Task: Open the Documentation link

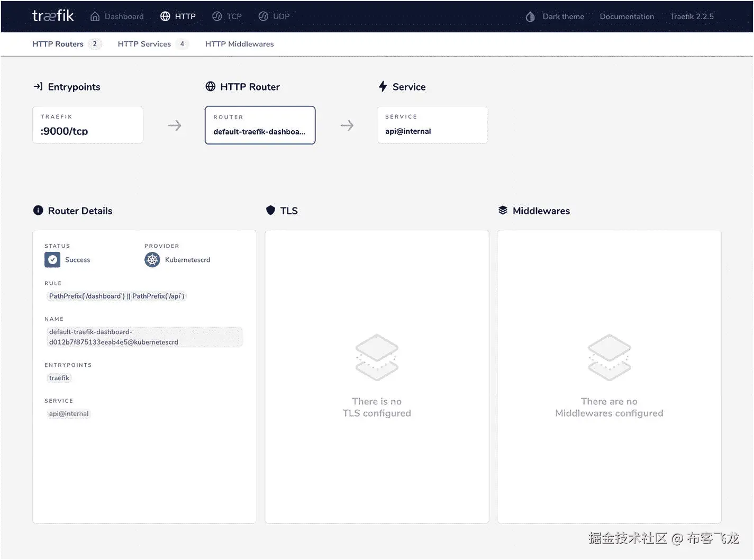Action: (x=627, y=16)
